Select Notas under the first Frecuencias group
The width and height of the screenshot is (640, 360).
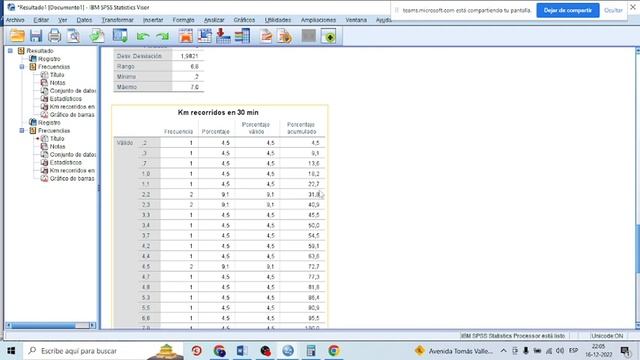click(57, 82)
